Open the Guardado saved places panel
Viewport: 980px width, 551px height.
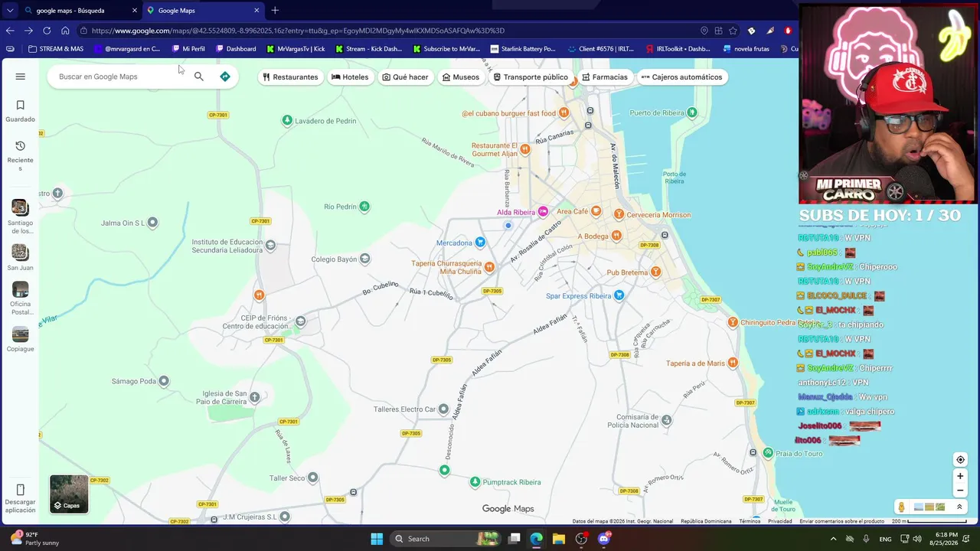pos(21,111)
